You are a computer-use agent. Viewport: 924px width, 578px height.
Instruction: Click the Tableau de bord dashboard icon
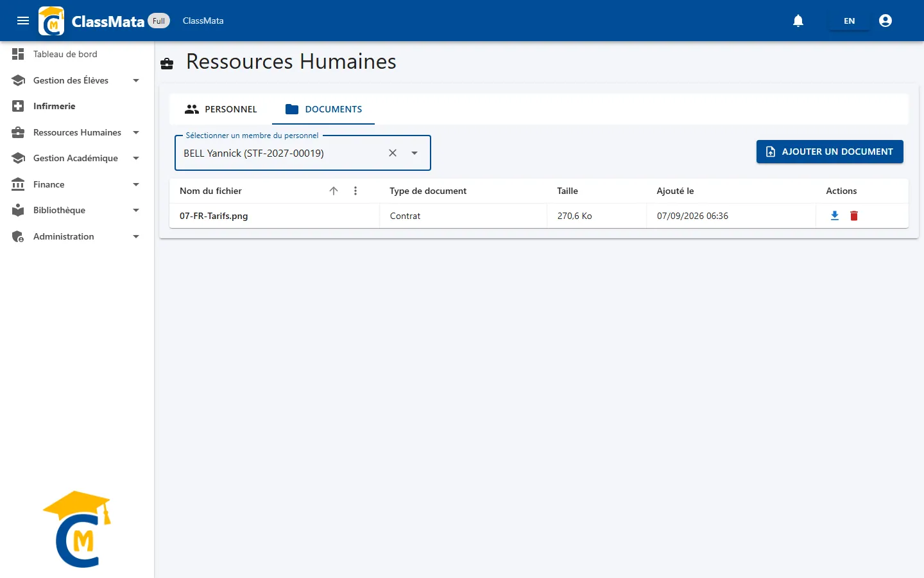[x=18, y=54]
